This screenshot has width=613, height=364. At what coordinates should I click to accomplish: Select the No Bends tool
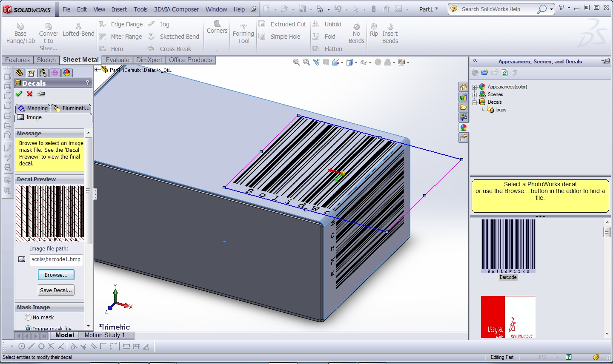tap(356, 34)
